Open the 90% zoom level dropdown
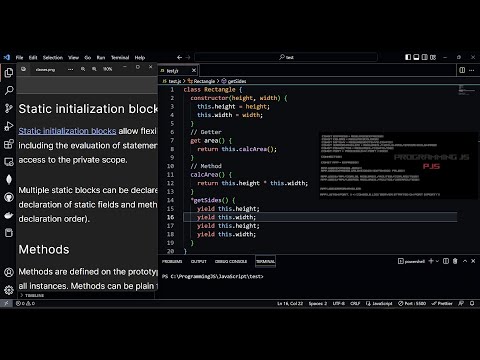The image size is (480, 360). pos(107,69)
